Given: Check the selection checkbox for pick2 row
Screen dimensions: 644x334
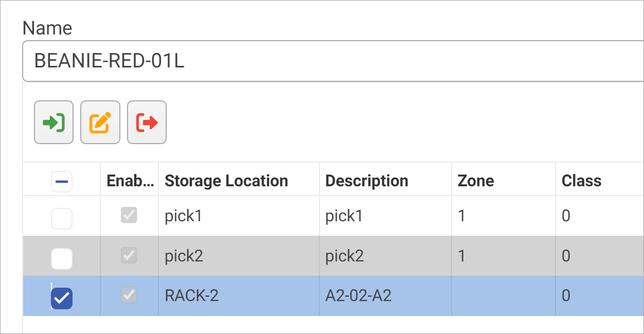Looking at the screenshot, I should tap(61, 259).
